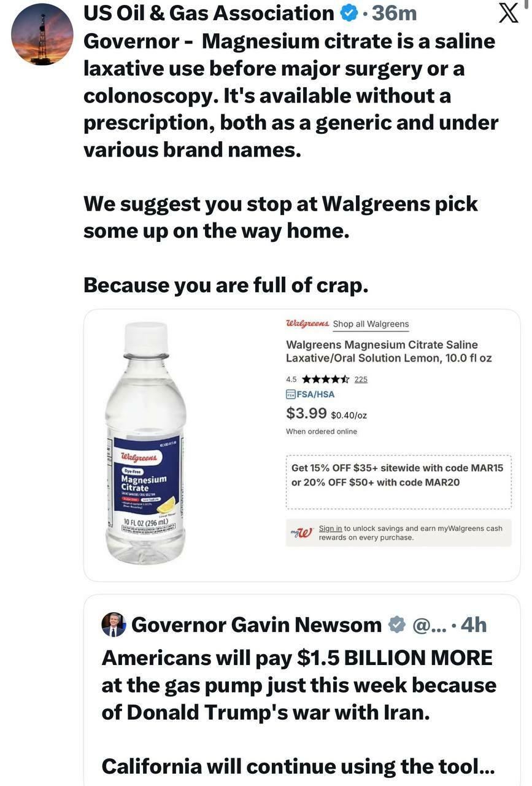Click Governor Gavin Newsom's profile picture
Image resolution: width=532 pixels, height=786 pixels.
[x=114, y=625]
